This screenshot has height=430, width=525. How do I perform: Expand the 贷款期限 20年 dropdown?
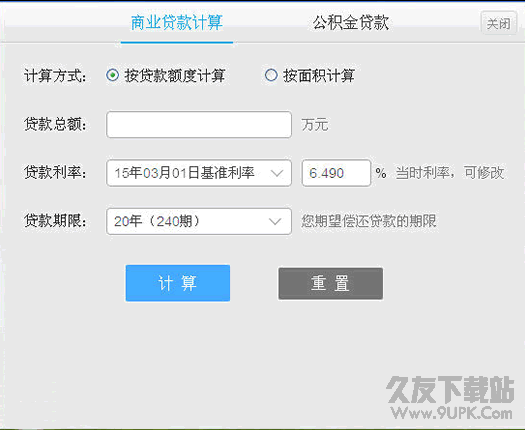point(199,221)
